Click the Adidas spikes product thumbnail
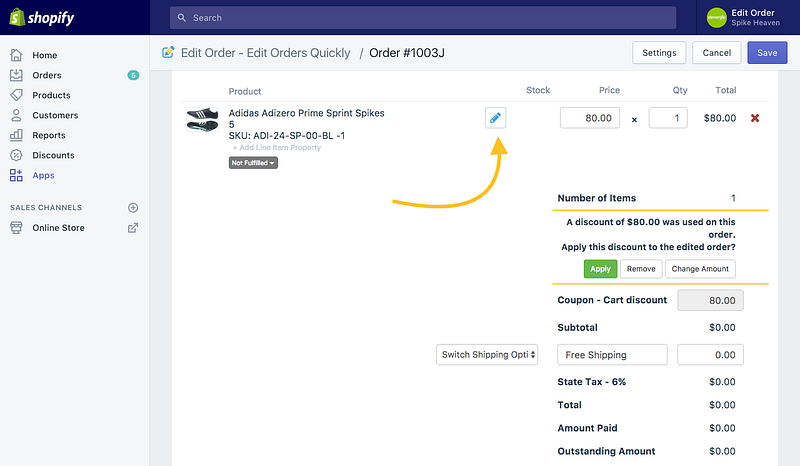This screenshot has height=466, width=800. click(x=203, y=119)
